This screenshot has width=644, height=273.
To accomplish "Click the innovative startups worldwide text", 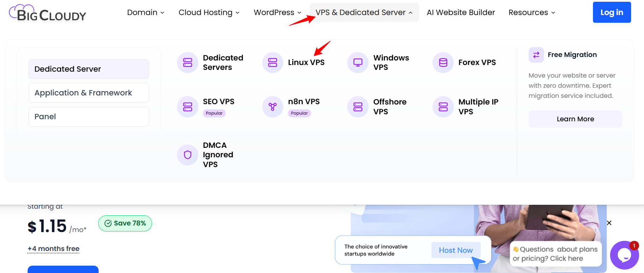I will (x=376, y=250).
